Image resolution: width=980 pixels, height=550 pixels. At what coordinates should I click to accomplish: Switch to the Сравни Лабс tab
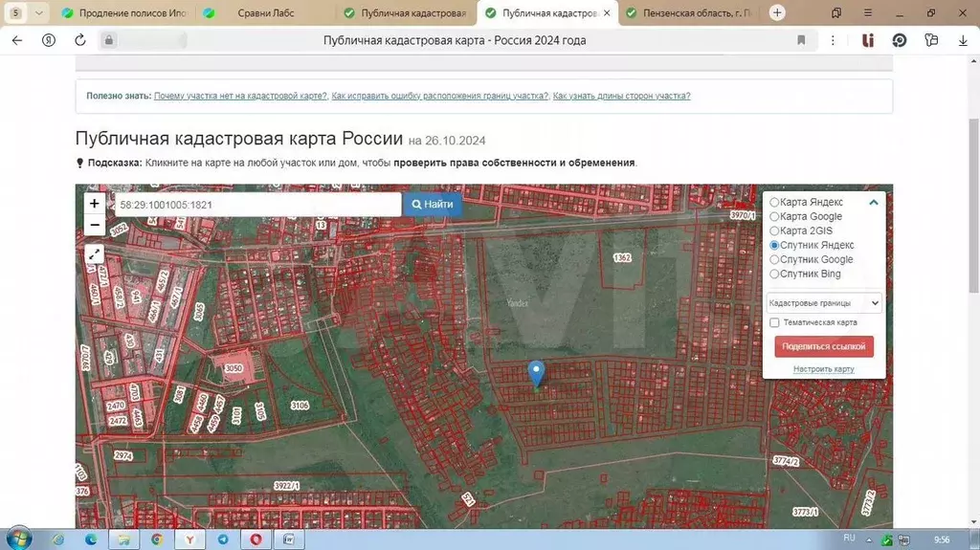[x=265, y=12]
